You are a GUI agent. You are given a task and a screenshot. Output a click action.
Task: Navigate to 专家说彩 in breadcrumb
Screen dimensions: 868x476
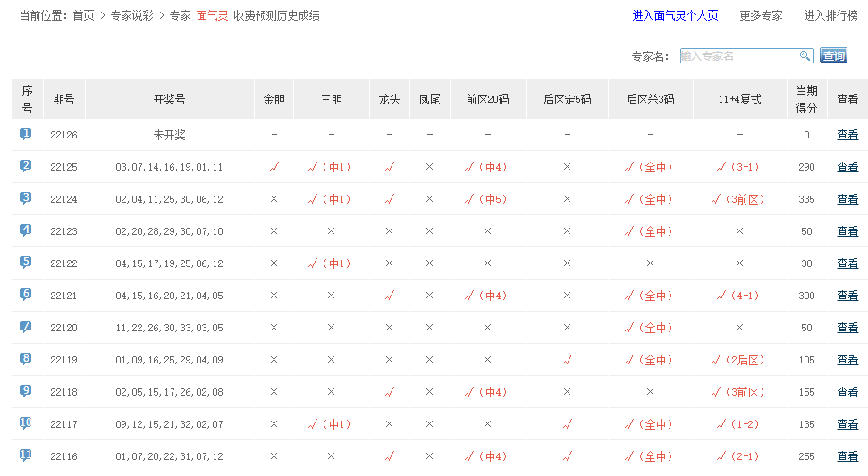click(x=132, y=15)
